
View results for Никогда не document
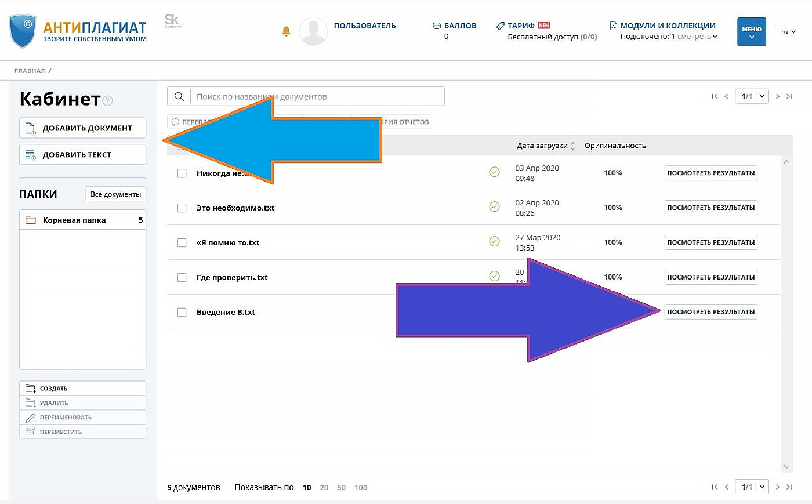tap(710, 173)
